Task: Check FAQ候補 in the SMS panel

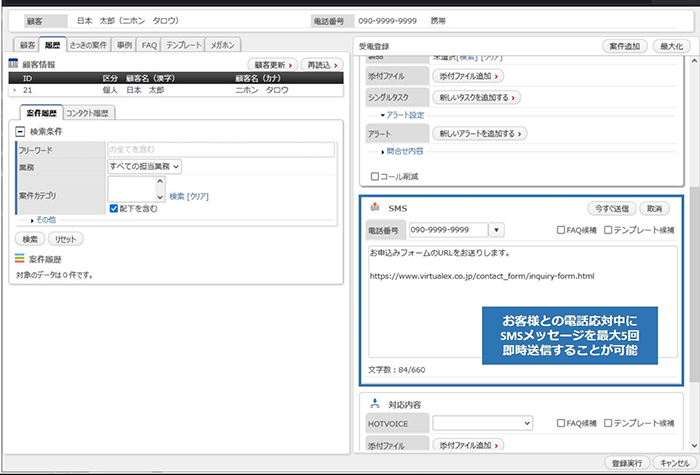Action: click(561, 230)
